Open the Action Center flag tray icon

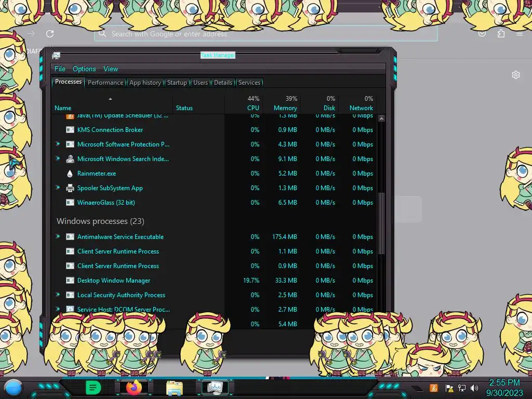tap(449, 388)
